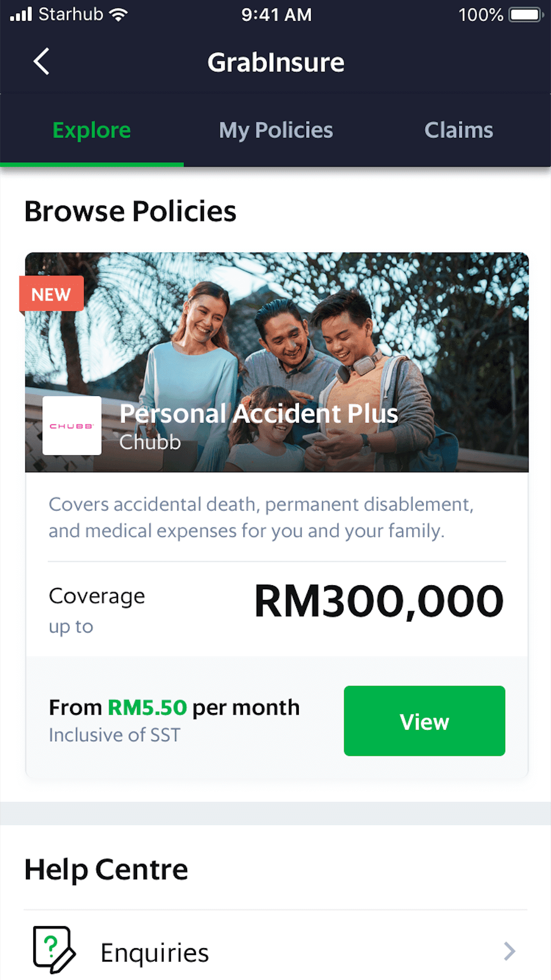Tap the battery icon in status bar
551x980 pixels.
pos(527,15)
